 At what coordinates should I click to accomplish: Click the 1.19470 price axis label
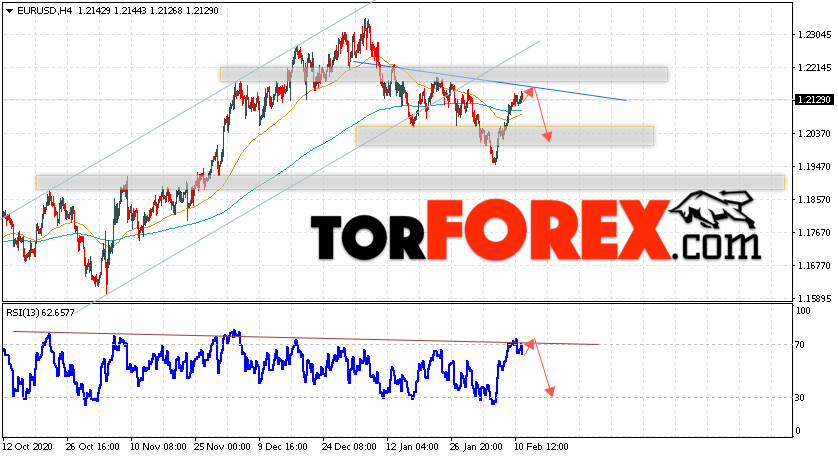point(814,167)
